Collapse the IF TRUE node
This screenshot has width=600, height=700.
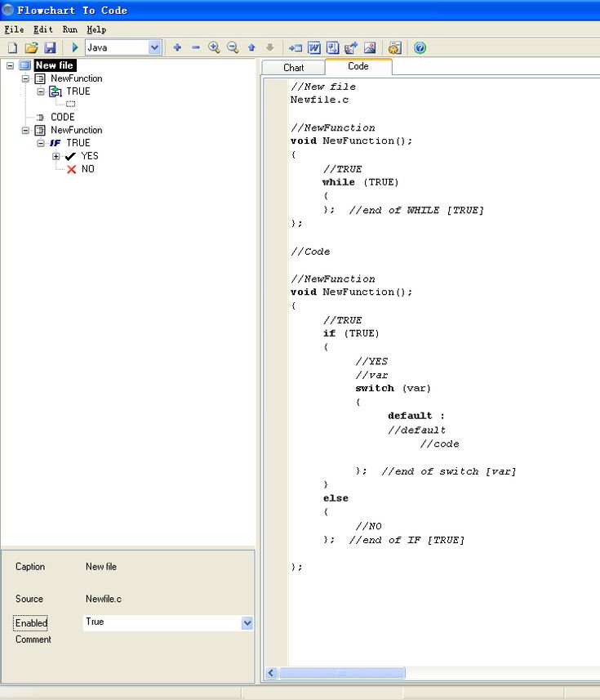[x=41, y=143]
